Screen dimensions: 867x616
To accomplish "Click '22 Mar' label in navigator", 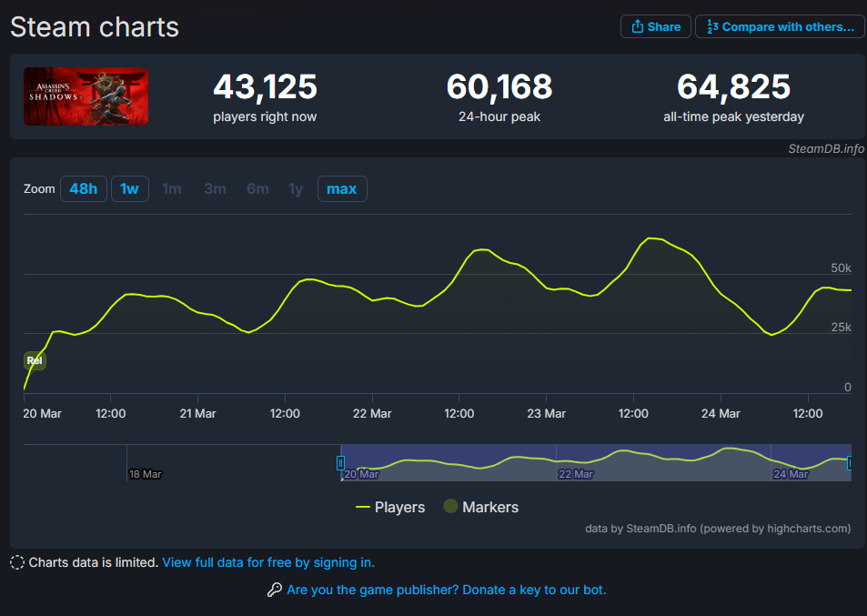I will (x=576, y=474).
